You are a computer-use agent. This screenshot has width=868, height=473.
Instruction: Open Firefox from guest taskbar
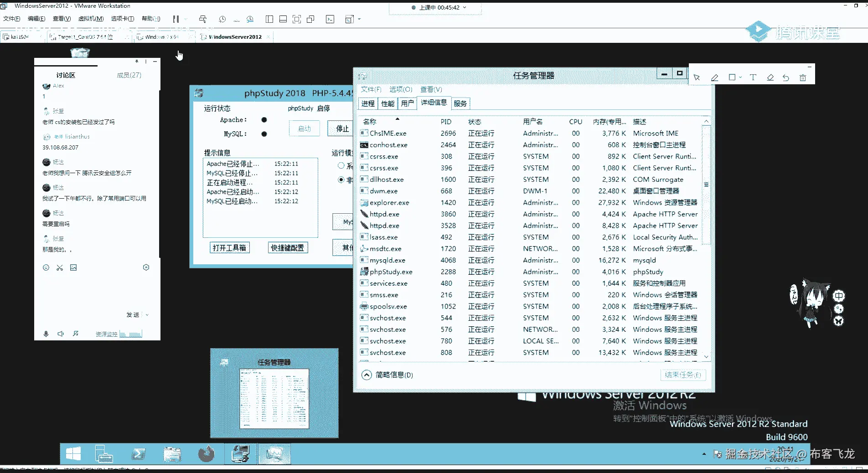(206, 454)
